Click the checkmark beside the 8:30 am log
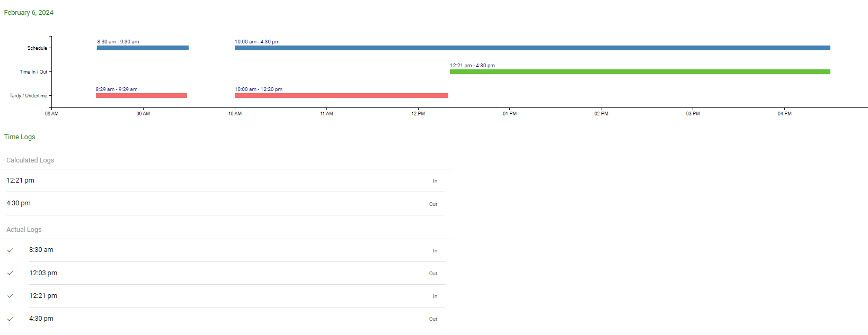 (x=10, y=250)
